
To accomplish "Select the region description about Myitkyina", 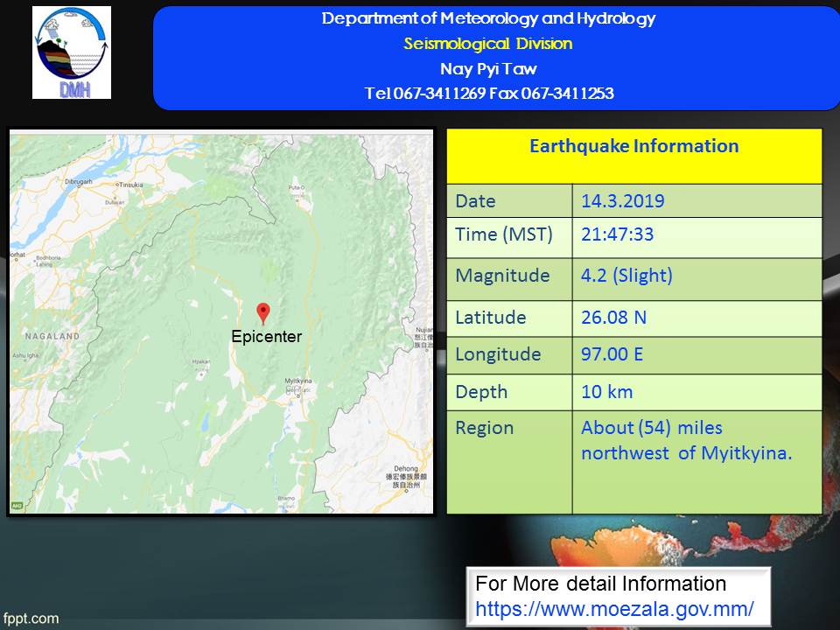I will (x=686, y=440).
